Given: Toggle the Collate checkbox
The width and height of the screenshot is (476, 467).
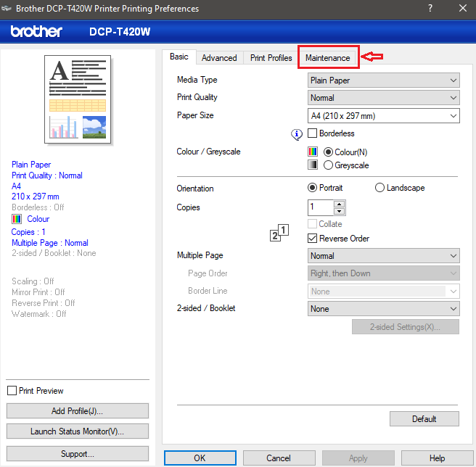Looking at the screenshot, I should pos(312,224).
